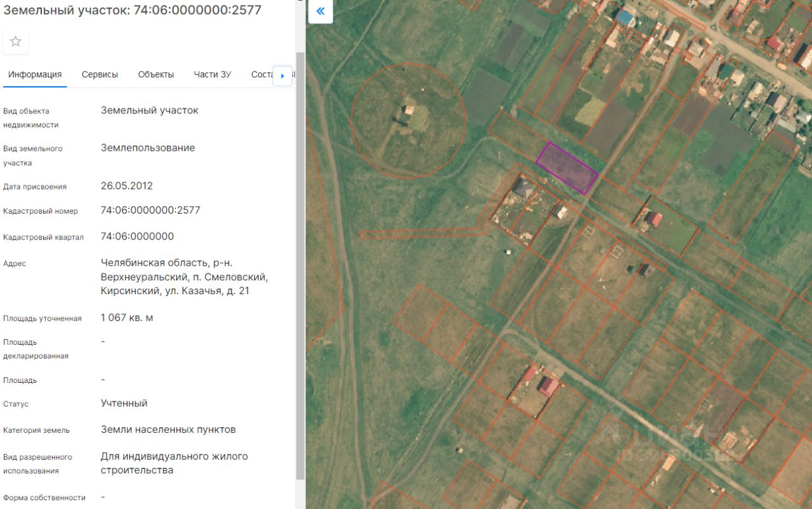Collapse the info panel with double chevron
812x509 pixels.
(320, 11)
